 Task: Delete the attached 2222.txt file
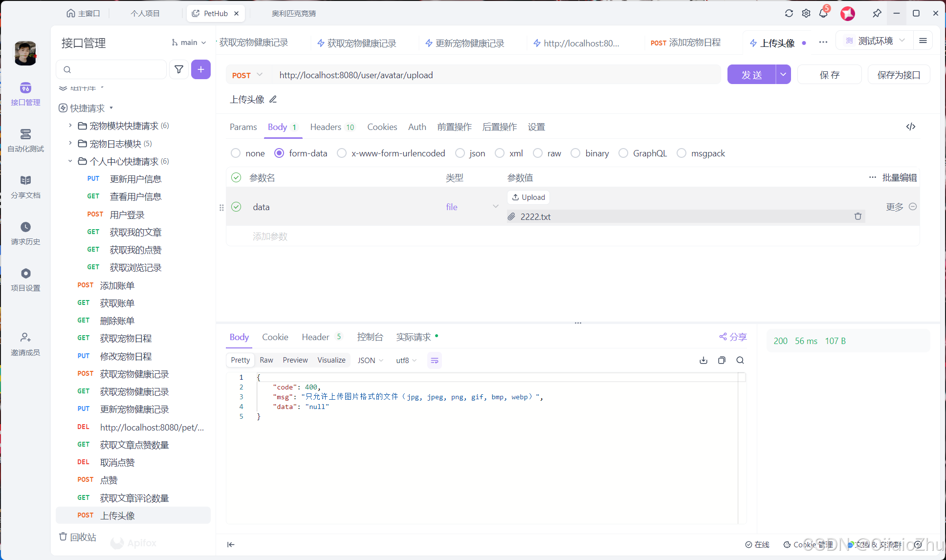tap(858, 216)
